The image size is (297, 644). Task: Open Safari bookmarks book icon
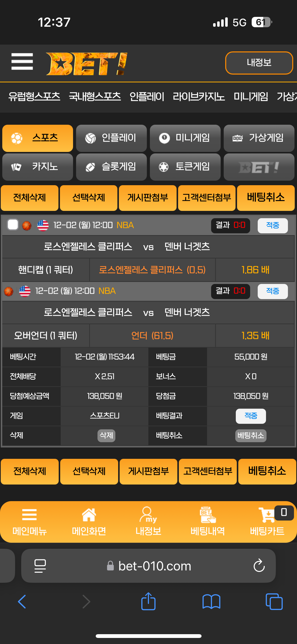click(x=211, y=602)
